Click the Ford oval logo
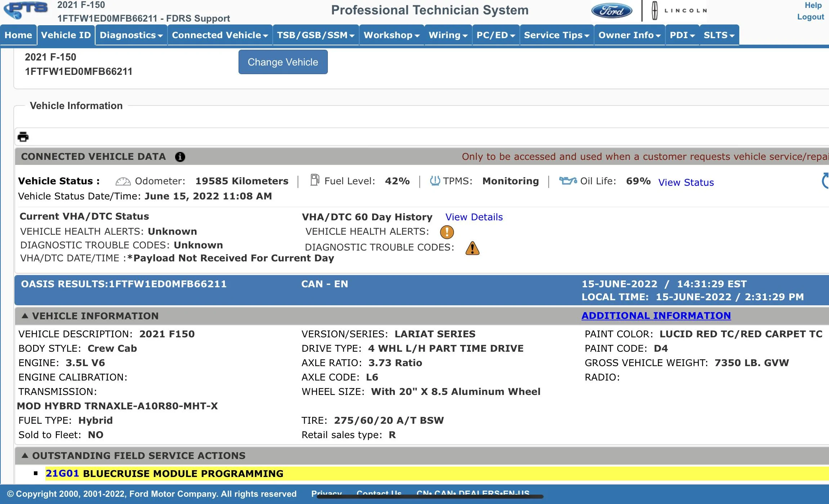This screenshot has height=504, width=829. 611,11
